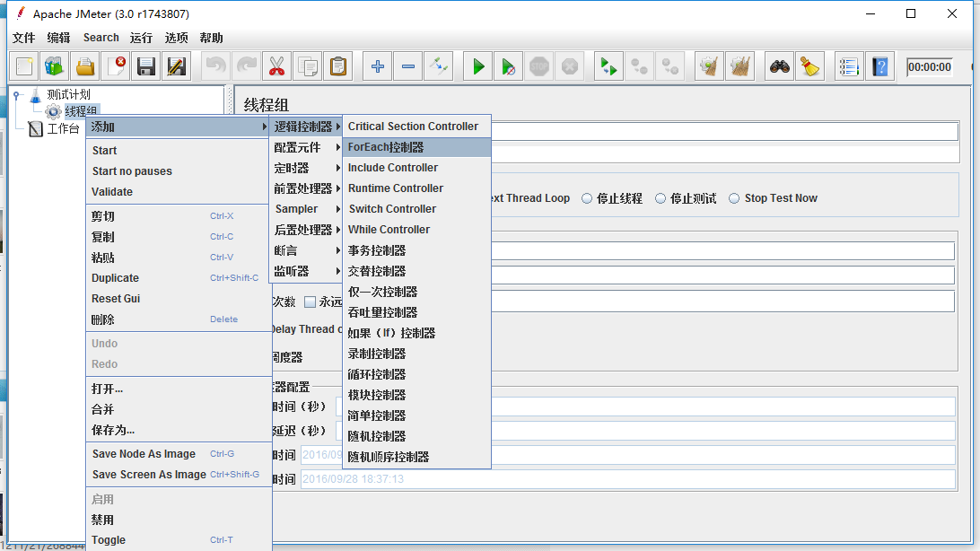Open the 文件 menu

[x=23, y=38]
